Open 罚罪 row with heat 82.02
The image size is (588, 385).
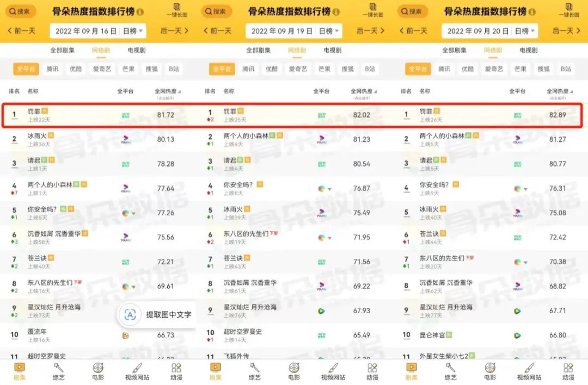(294, 115)
